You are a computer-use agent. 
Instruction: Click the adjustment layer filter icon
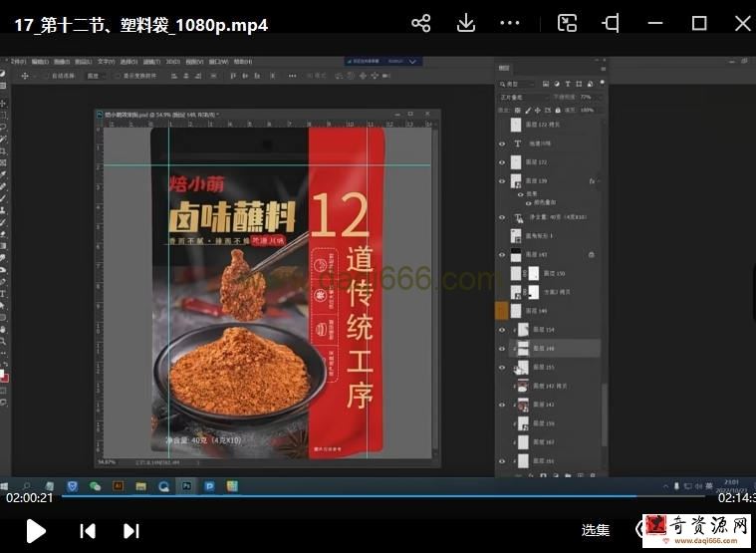pos(557,84)
